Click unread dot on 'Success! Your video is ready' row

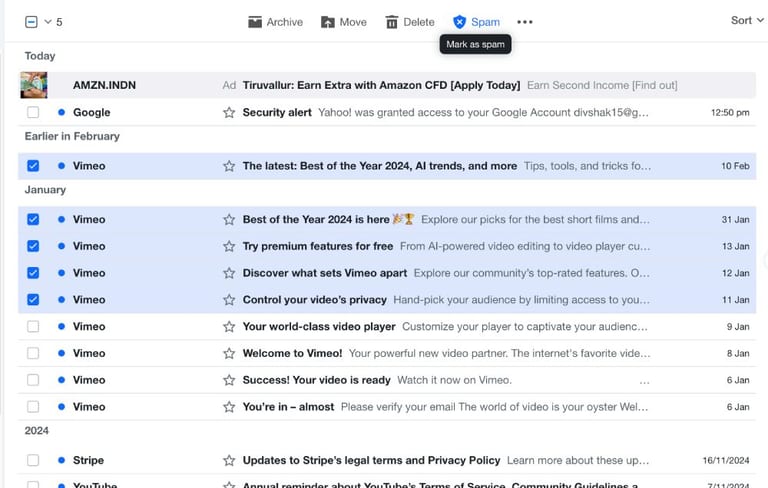tap(61, 380)
